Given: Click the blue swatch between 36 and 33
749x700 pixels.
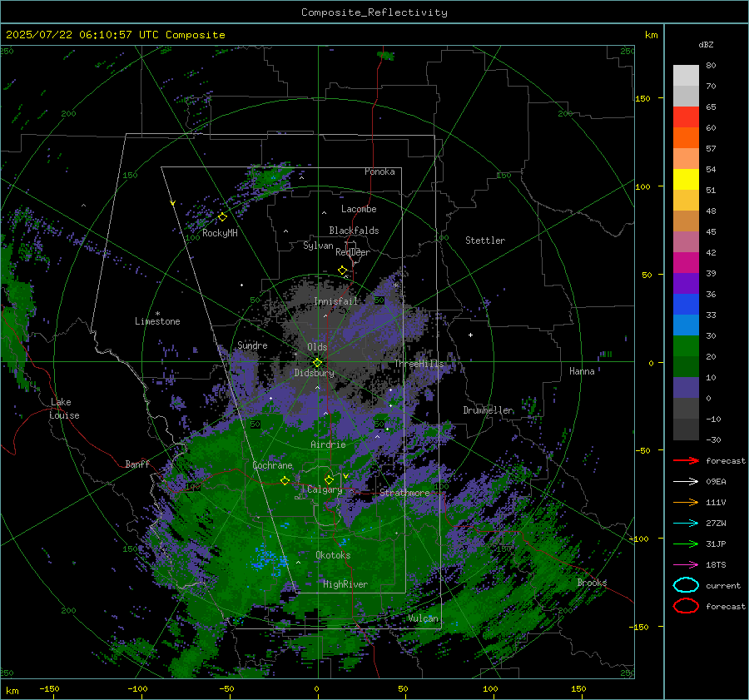Looking at the screenshot, I should click(686, 305).
